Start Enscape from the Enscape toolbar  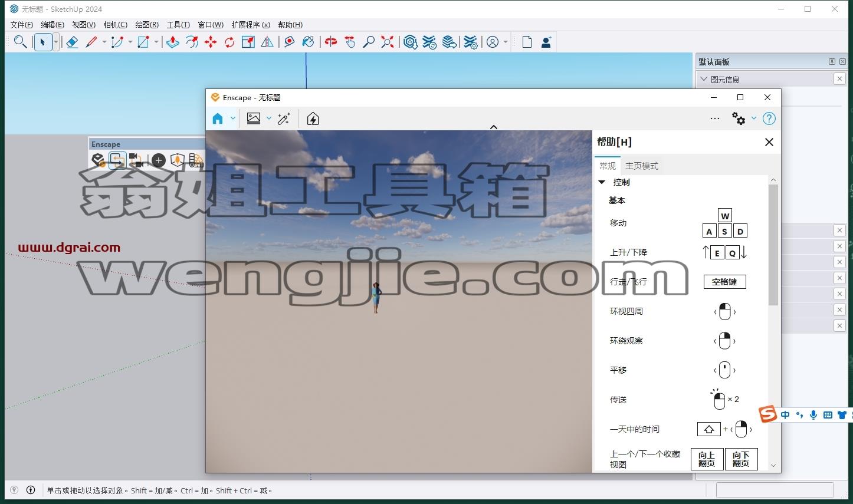pos(98,160)
